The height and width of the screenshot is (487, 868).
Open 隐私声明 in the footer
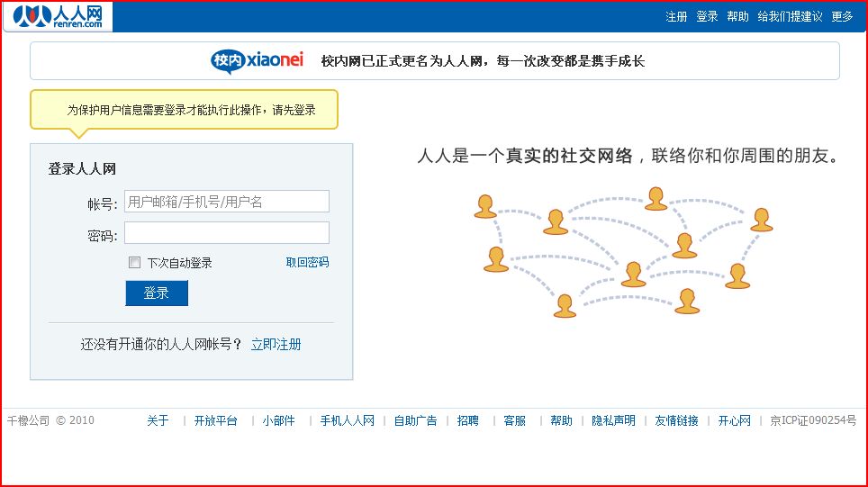point(613,420)
